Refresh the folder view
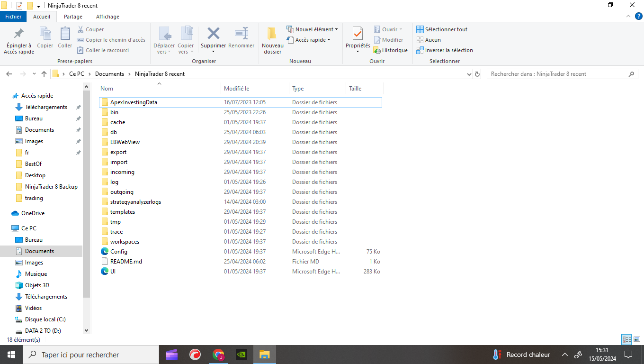This screenshot has width=644, height=364. [477, 74]
